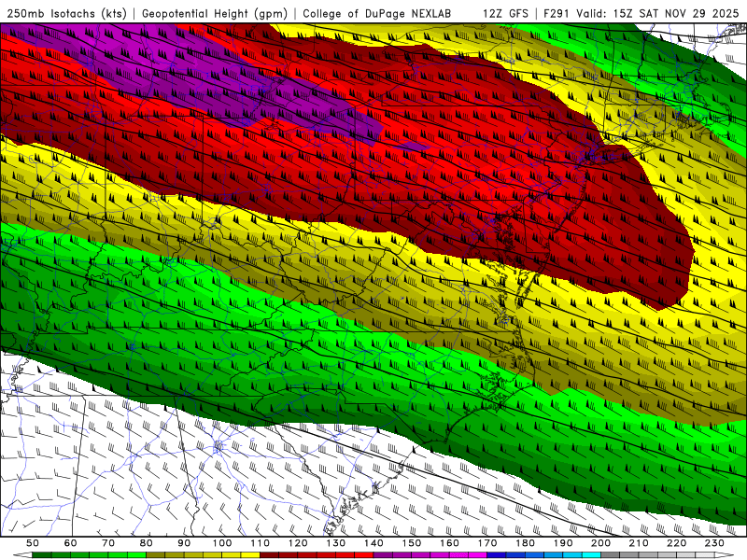Pick the 150 value on the legend
747x560 pixels.
(412, 543)
